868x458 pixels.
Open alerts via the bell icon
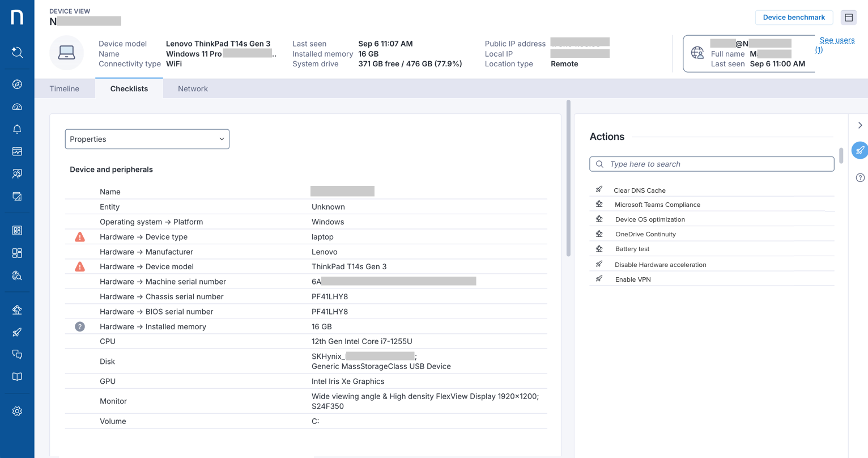tap(16, 129)
